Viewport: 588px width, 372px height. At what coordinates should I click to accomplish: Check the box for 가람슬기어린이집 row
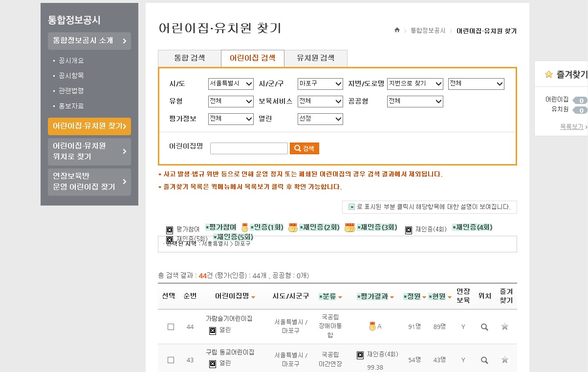[171, 327]
